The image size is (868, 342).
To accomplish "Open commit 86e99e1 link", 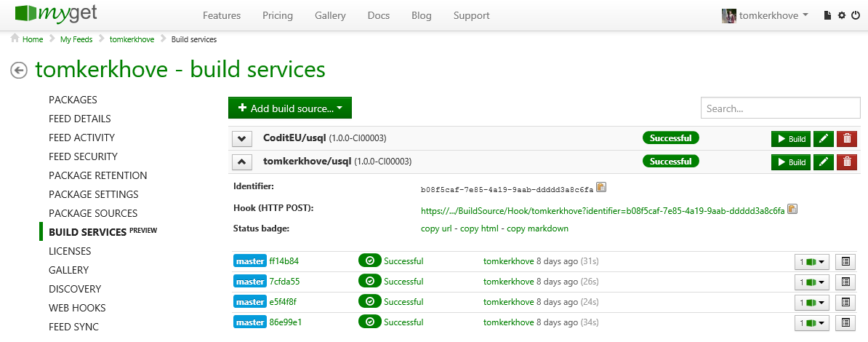I will point(286,322).
